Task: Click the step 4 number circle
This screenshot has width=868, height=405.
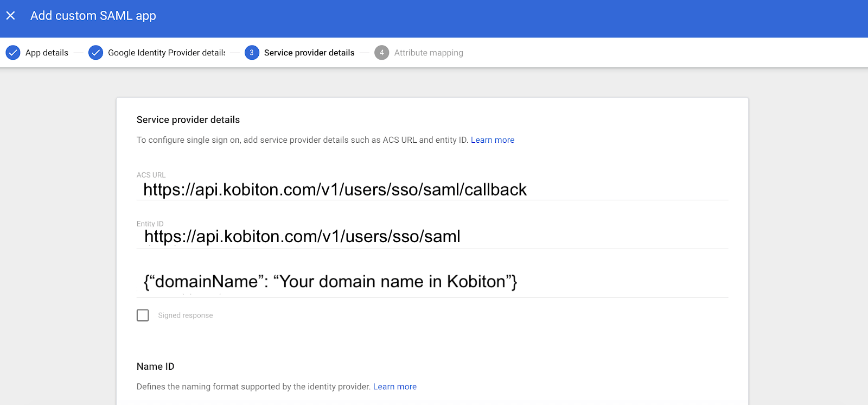Action: [x=382, y=53]
